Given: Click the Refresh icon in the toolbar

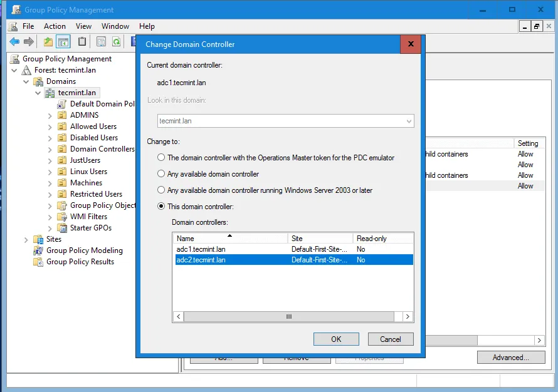Looking at the screenshot, I should pyautogui.click(x=117, y=41).
